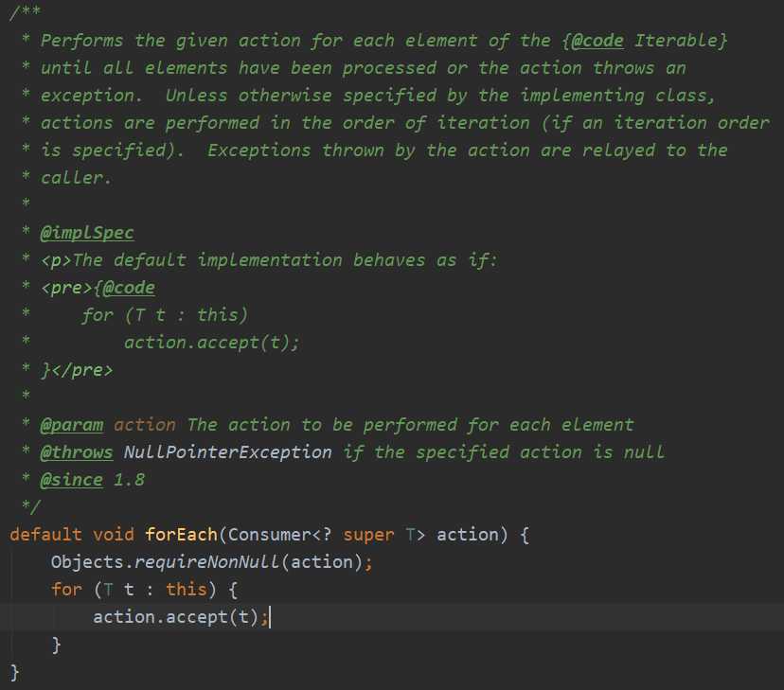Image resolution: width=784 pixels, height=690 pixels.
Task: Click the requireNonNull method call
Action: pos(207,562)
